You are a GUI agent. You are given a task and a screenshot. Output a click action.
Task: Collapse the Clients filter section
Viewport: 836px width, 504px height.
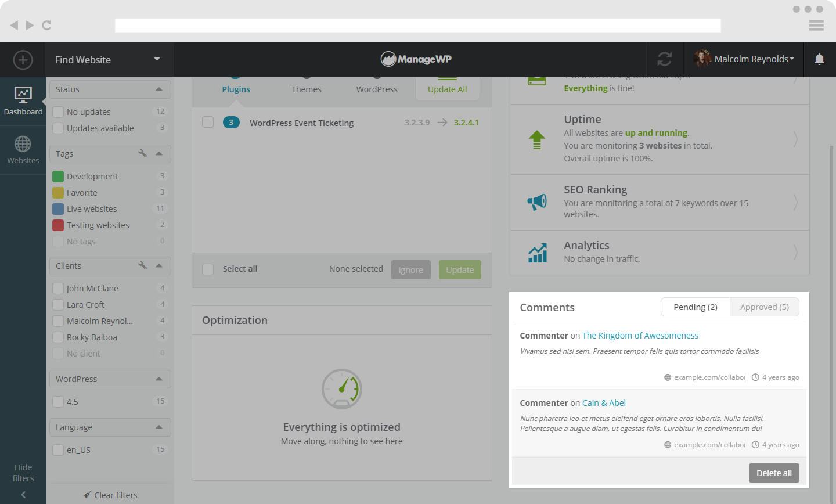coord(159,265)
